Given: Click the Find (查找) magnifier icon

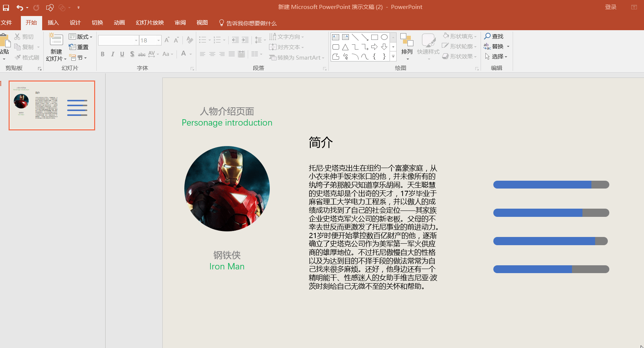Looking at the screenshot, I should pos(487,36).
